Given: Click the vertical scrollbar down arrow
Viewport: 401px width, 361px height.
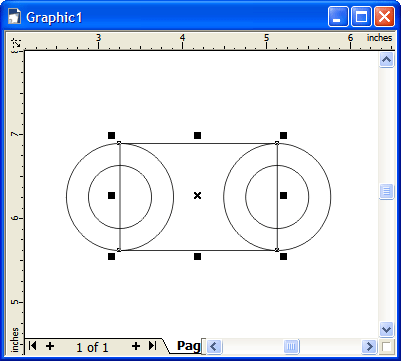Looking at the screenshot, I should coord(386,330).
